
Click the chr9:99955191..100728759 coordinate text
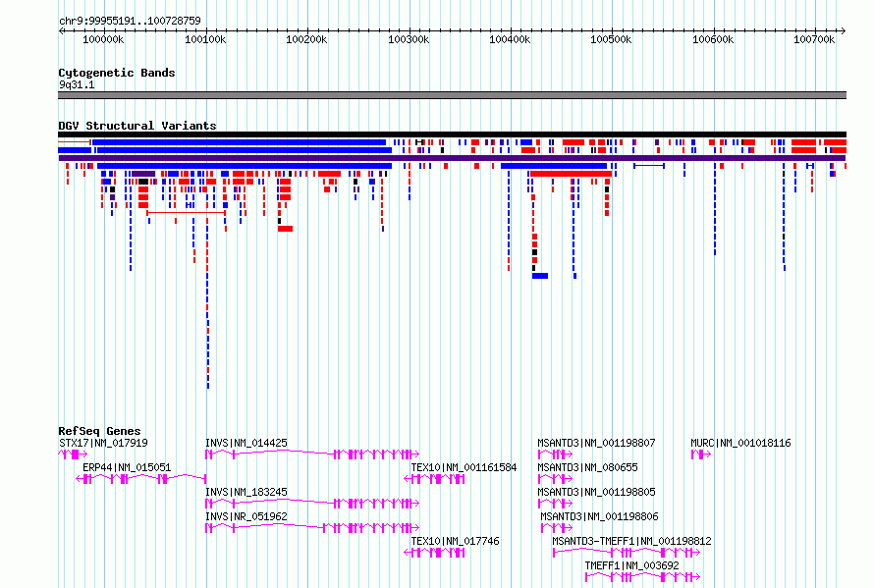130,22
